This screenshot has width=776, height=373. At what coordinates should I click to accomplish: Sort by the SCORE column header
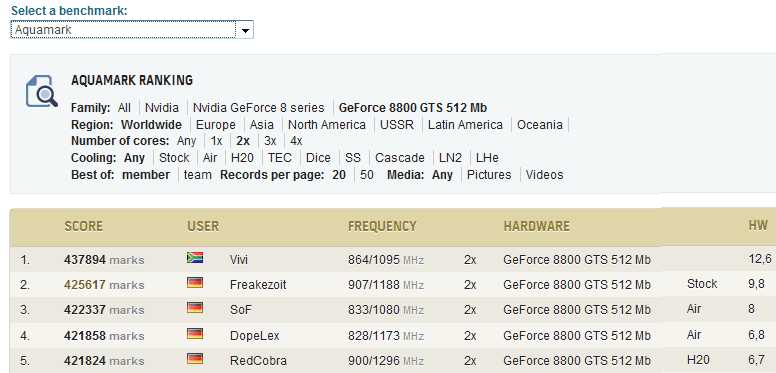click(83, 227)
